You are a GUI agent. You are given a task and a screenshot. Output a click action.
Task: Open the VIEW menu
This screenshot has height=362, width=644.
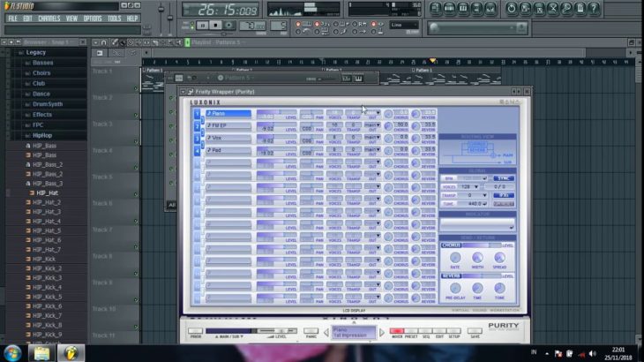click(x=71, y=19)
